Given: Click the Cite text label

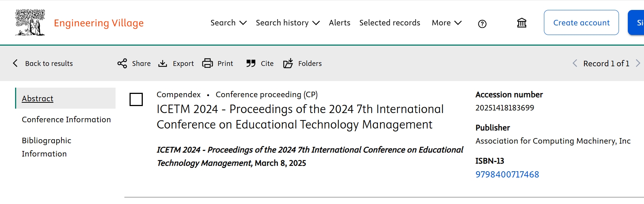Looking at the screenshot, I should pyautogui.click(x=267, y=63).
